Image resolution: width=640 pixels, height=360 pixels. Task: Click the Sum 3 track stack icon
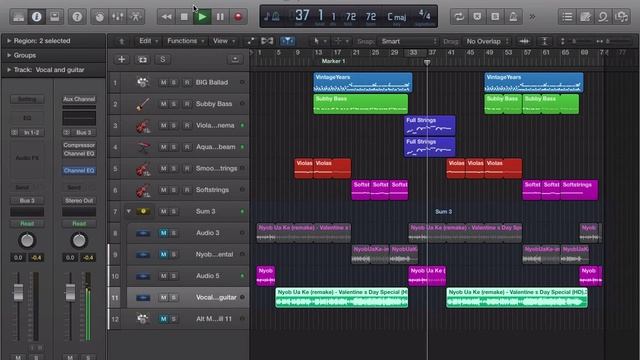pyautogui.click(x=143, y=211)
